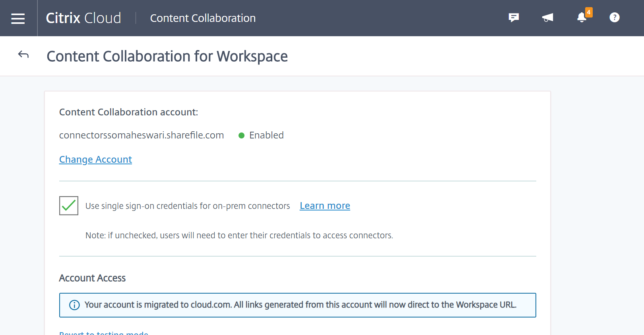Uncheck single sign-on credentials checkbox
The width and height of the screenshot is (644, 335).
pos(69,206)
